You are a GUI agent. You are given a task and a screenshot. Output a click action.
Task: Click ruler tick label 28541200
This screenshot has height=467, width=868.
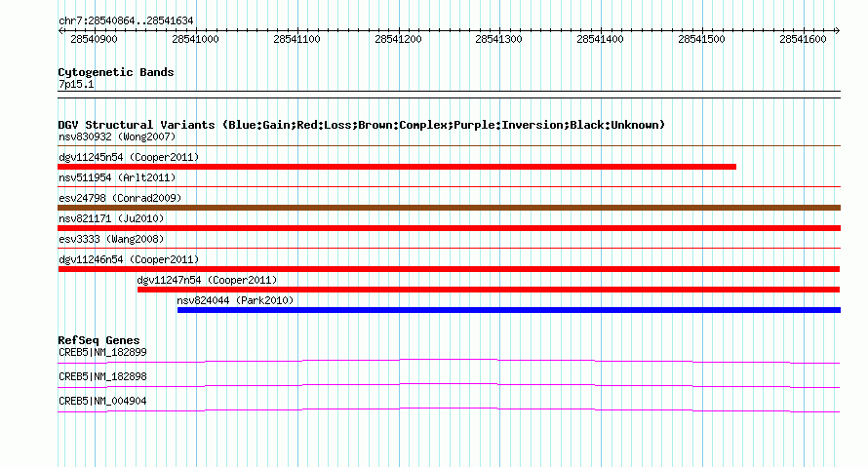pos(398,39)
